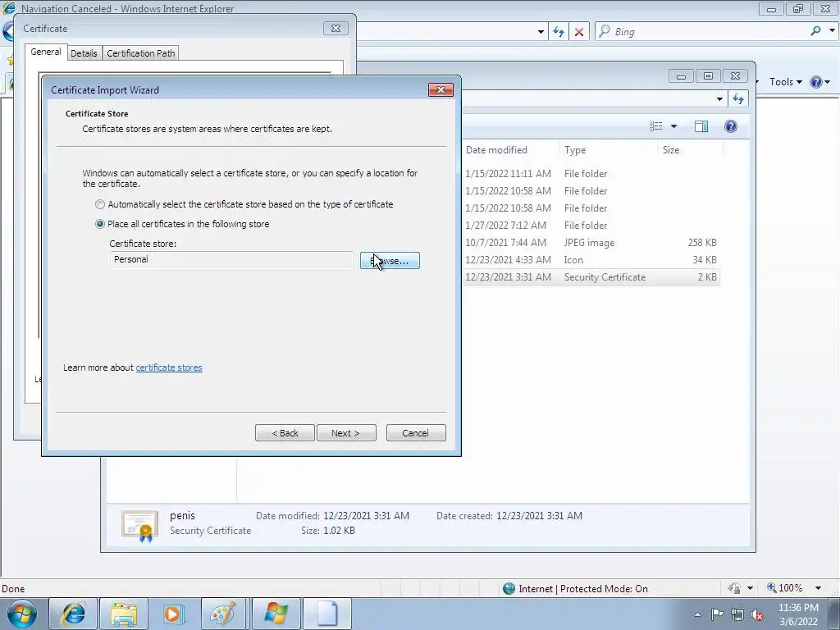
Task: Close the Certificate Import Wizard window
Action: [x=441, y=89]
